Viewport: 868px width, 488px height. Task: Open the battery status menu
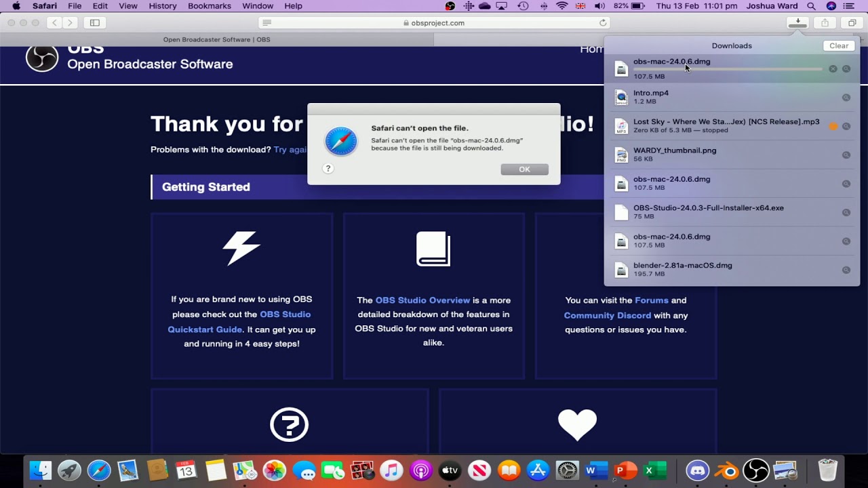coord(629,6)
